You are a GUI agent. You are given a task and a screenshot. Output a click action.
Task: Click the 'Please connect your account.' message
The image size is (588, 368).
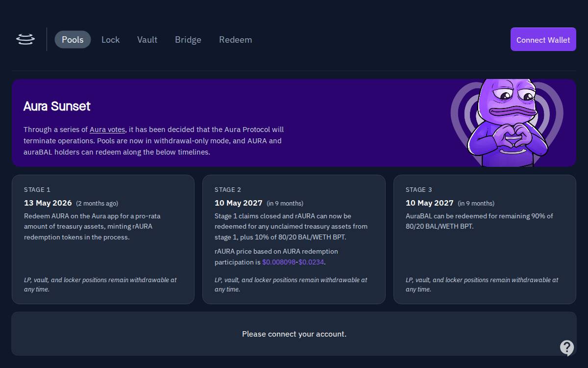coord(294,334)
